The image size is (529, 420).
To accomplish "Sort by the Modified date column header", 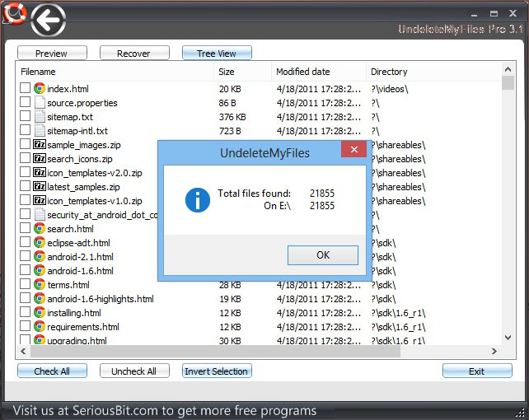I will click(x=319, y=72).
